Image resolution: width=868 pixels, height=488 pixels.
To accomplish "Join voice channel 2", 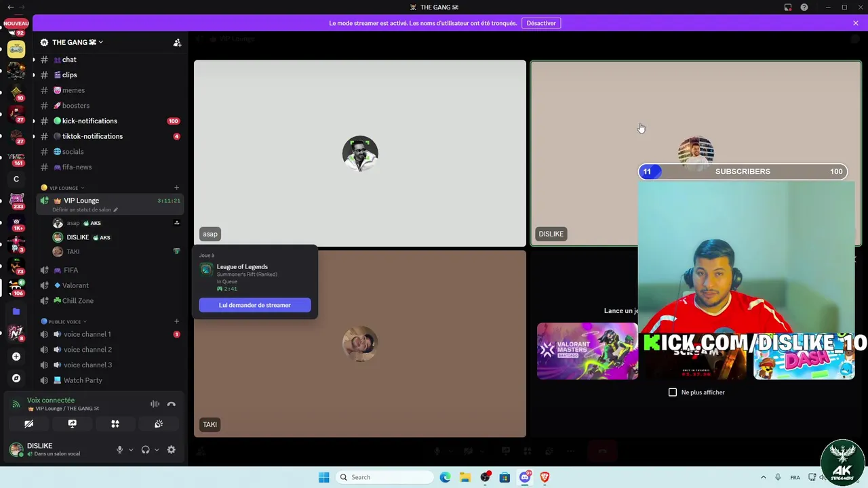I will (110, 350).
